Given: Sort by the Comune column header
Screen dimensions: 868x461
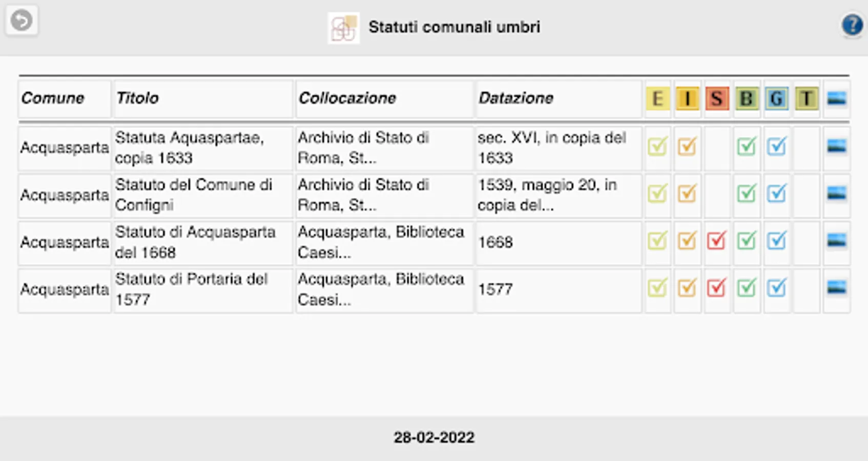Looking at the screenshot, I should pyautogui.click(x=53, y=98).
